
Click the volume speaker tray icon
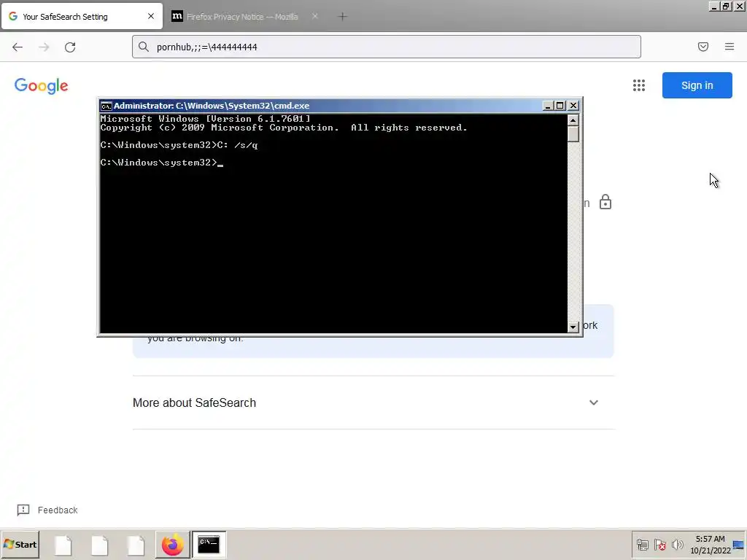(677, 545)
